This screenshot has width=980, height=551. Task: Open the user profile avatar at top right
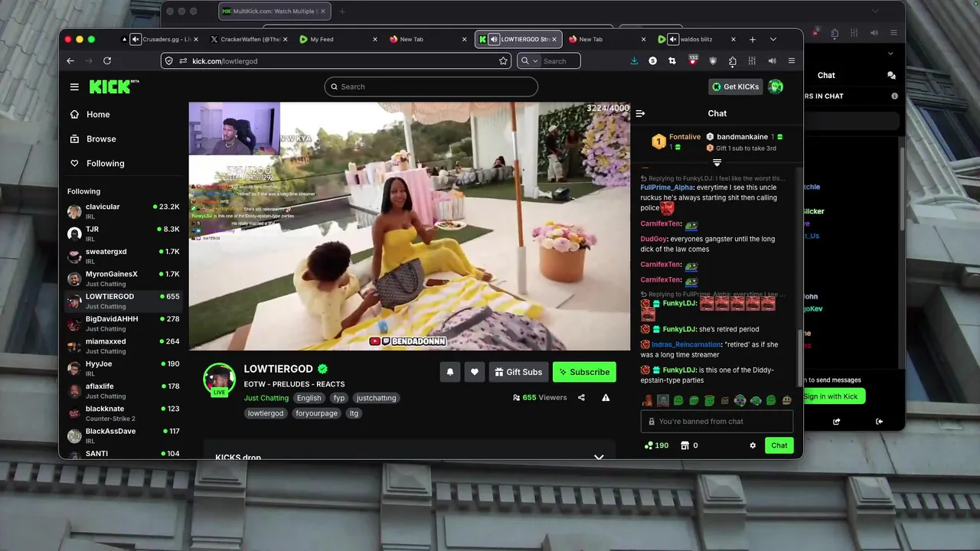[776, 86]
